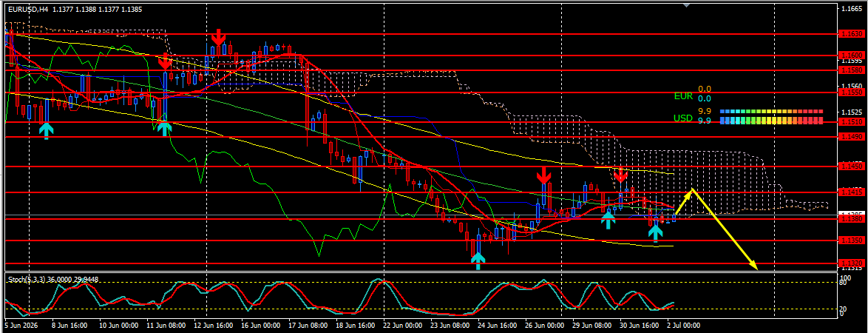Select the 1.1630 price level label
The width and height of the screenshot is (868, 333).
point(852,34)
